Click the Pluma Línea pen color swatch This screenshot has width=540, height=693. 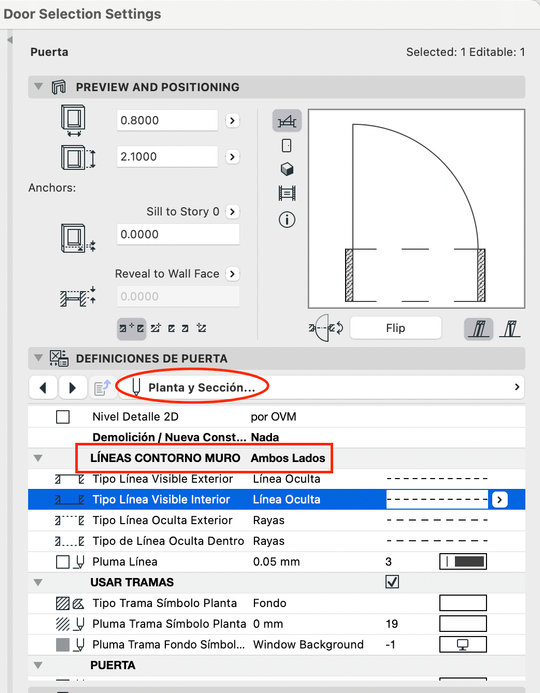click(463, 562)
